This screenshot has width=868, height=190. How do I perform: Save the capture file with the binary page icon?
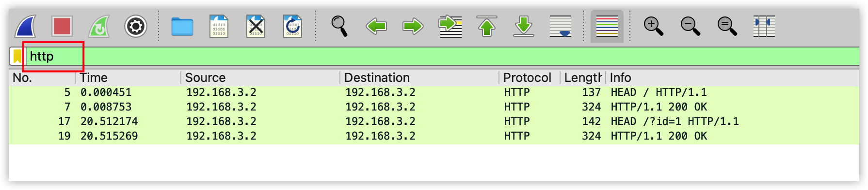[219, 26]
